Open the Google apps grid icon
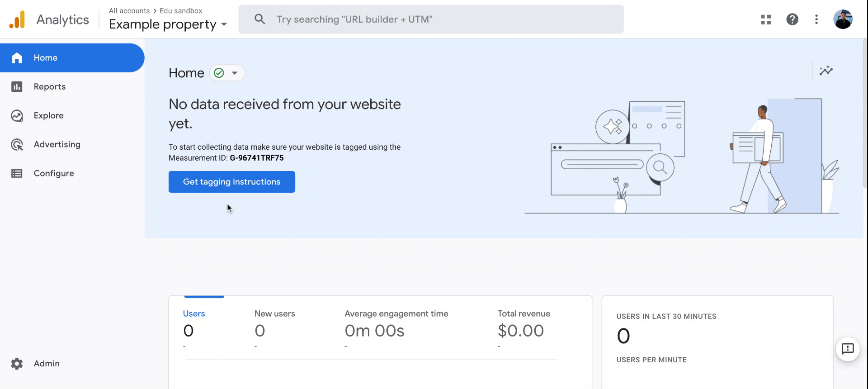Viewport: 868px width, 389px height. point(766,19)
